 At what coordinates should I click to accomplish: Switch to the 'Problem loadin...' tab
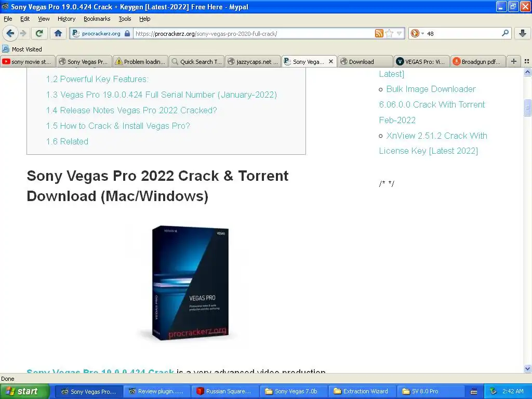click(140, 61)
